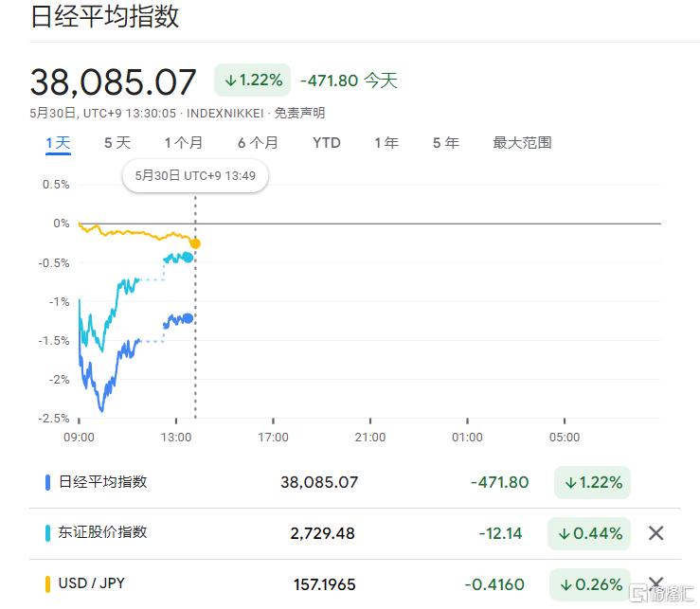The image size is (700, 609).
Task: Remove USD / JPY comparison with X icon
Action: pos(655,584)
